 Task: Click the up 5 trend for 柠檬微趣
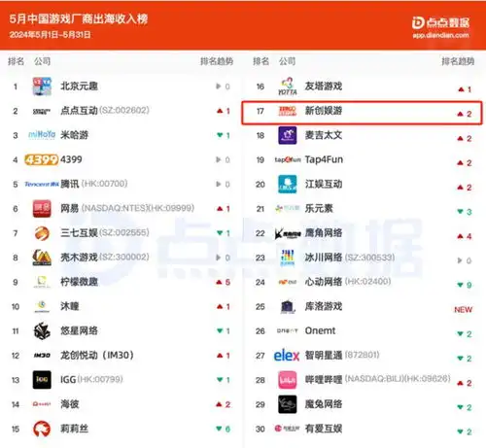pyautogui.click(x=224, y=283)
